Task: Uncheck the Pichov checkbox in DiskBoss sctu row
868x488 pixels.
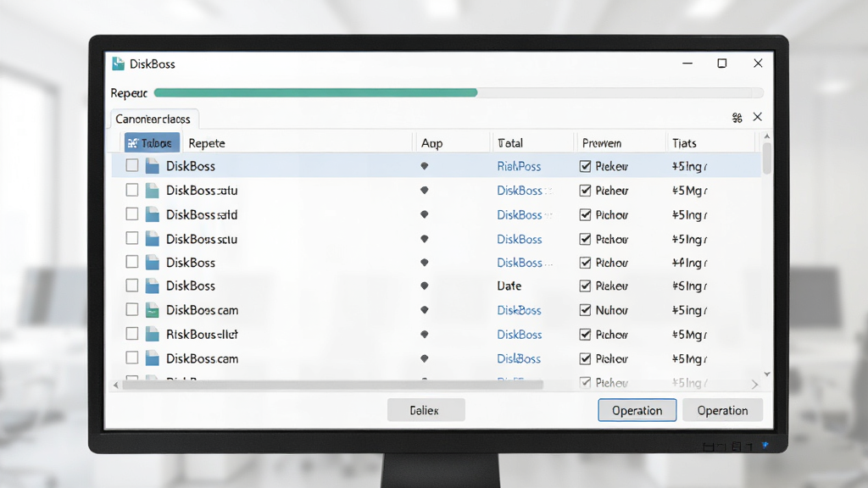Action: click(585, 239)
